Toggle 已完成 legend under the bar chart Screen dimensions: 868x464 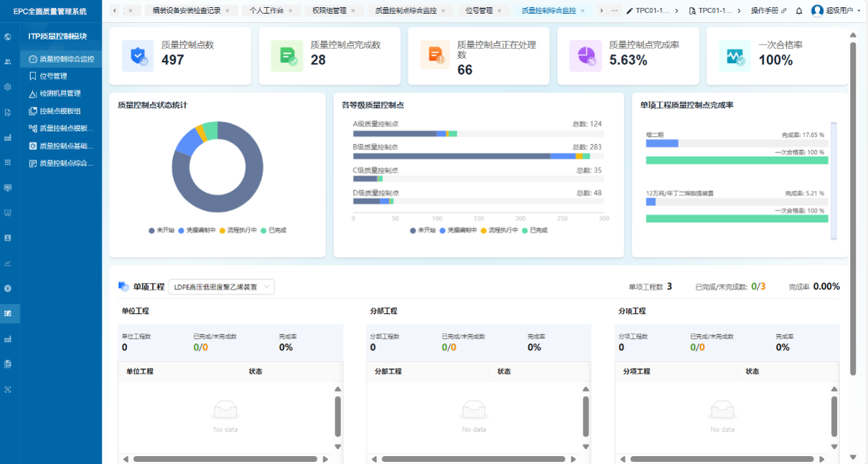534,231
